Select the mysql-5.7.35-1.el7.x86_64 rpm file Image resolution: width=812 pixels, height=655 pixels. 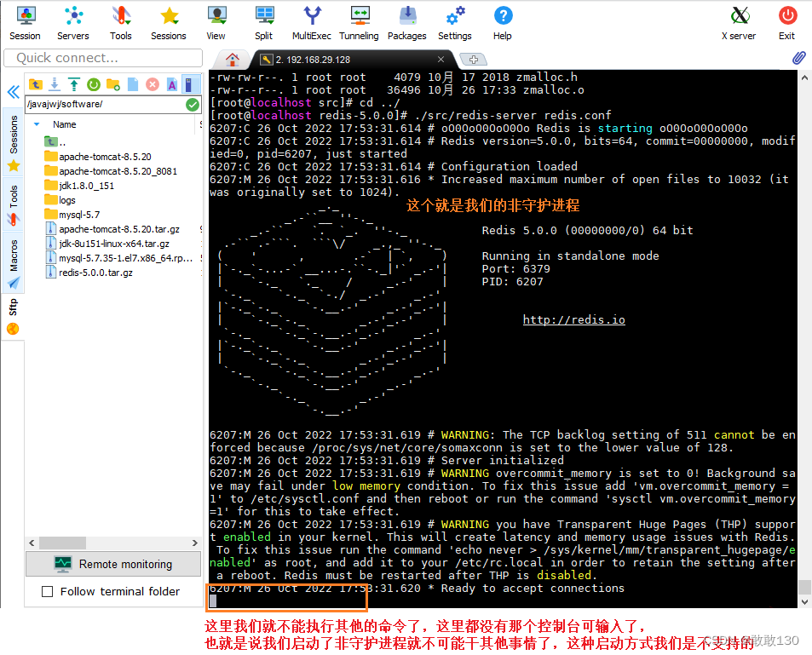tap(126, 258)
